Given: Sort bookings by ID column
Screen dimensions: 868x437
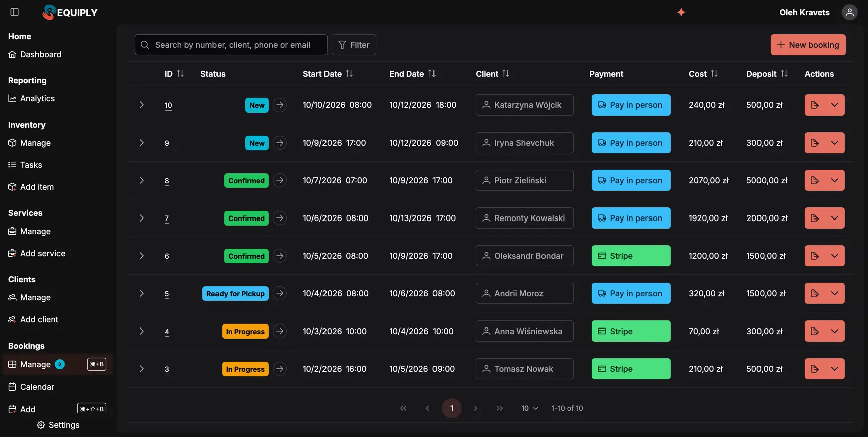Looking at the screenshot, I should (x=180, y=74).
